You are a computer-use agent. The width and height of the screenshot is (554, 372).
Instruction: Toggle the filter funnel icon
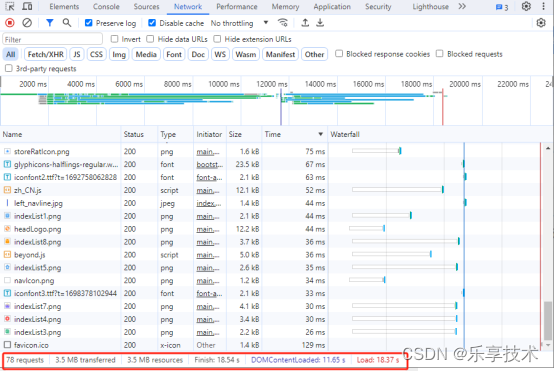coord(49,23)
